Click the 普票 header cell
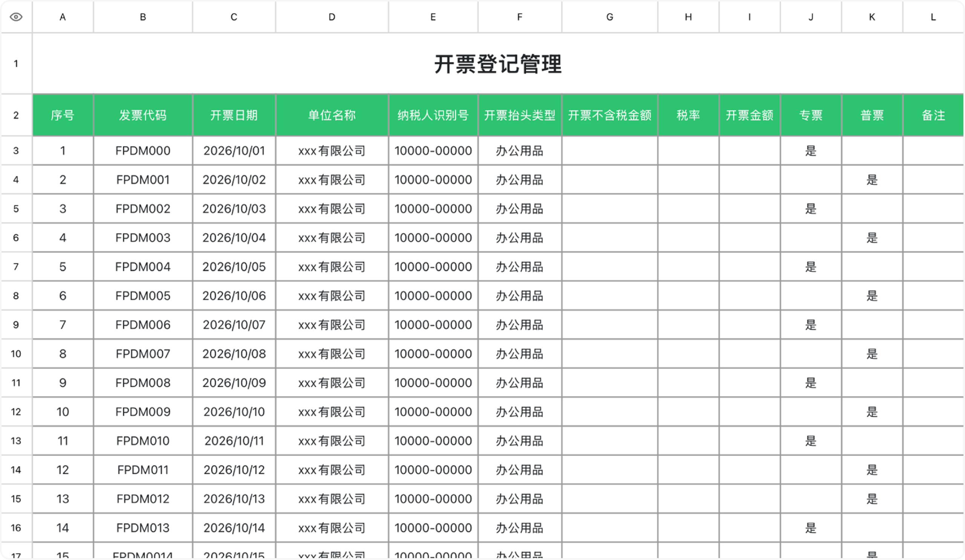965x560 pixels. coord(872,115)
